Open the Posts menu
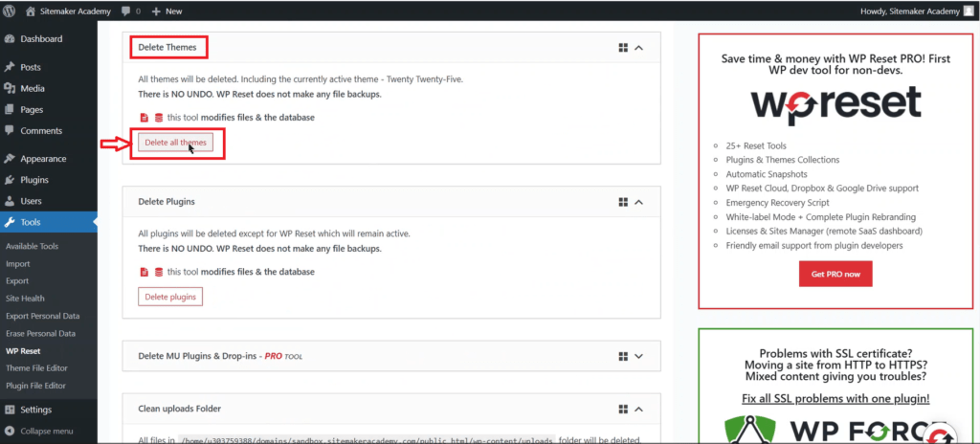 point(31,67)
